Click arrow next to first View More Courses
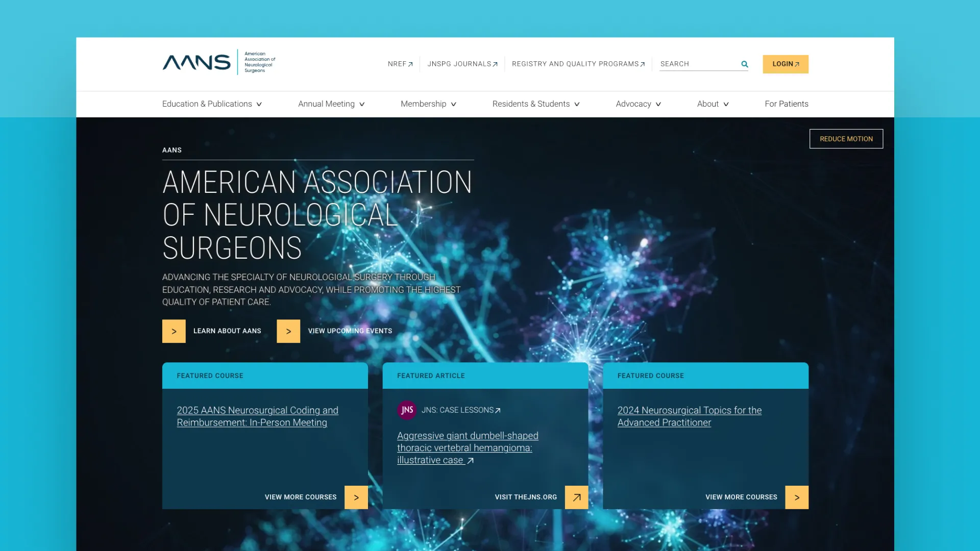 coord(356,497)
